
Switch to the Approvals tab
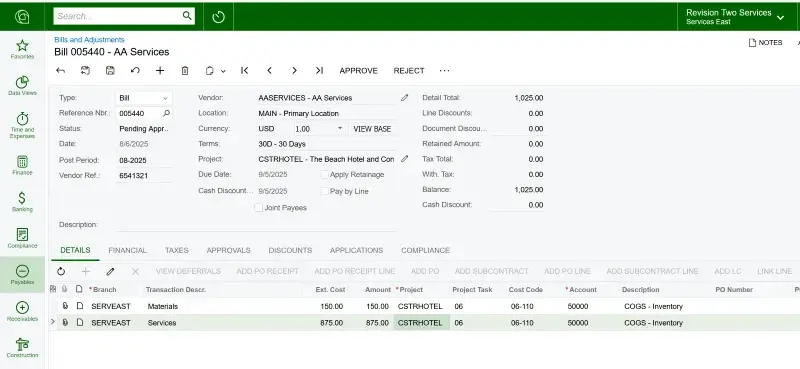pyautogui.click(x=229, y=250)
